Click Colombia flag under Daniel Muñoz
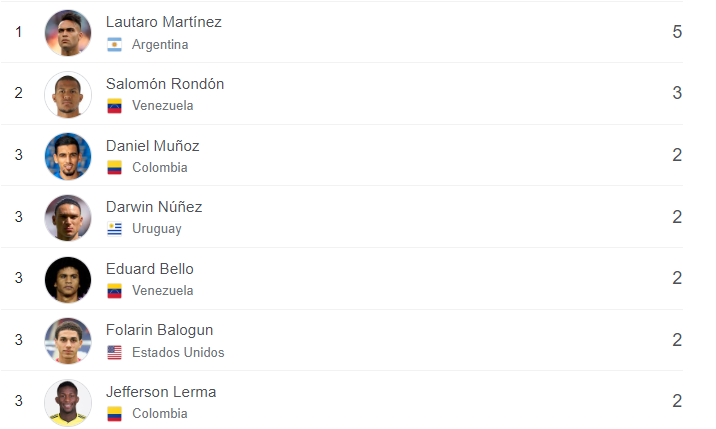The height and width of the screenshot is (429, 716). tap(114, 168)
